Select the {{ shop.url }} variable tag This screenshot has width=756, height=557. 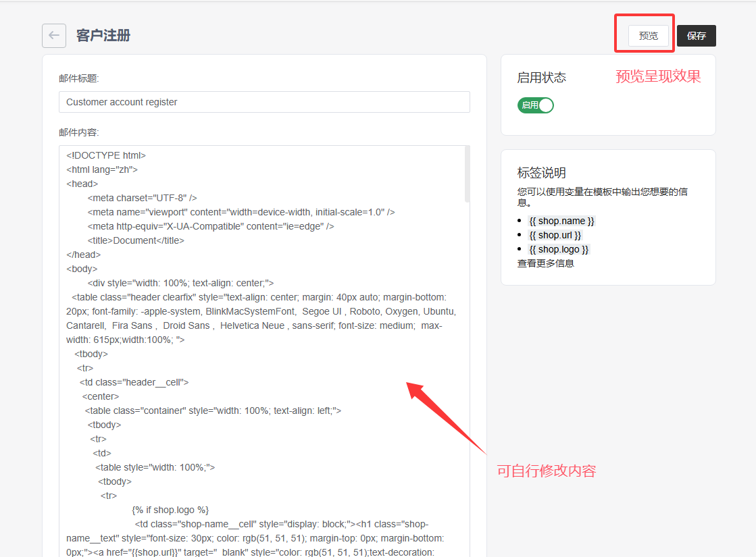point(555,235)
